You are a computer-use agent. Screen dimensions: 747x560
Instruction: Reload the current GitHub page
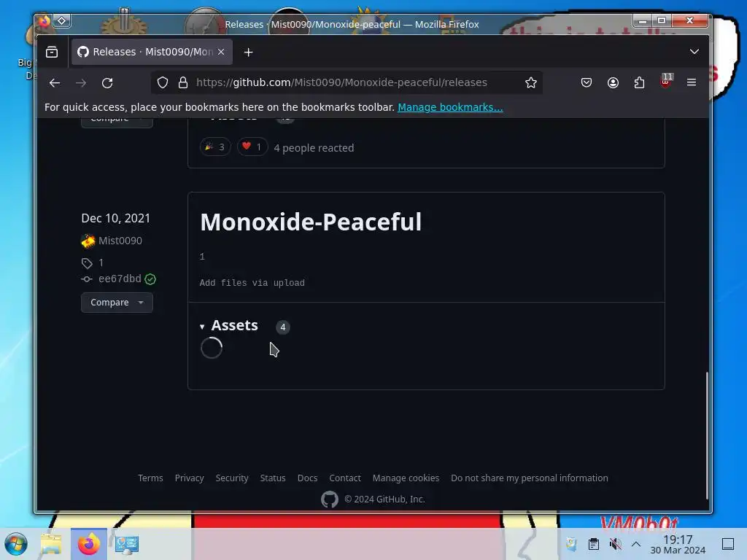(107, 83)
